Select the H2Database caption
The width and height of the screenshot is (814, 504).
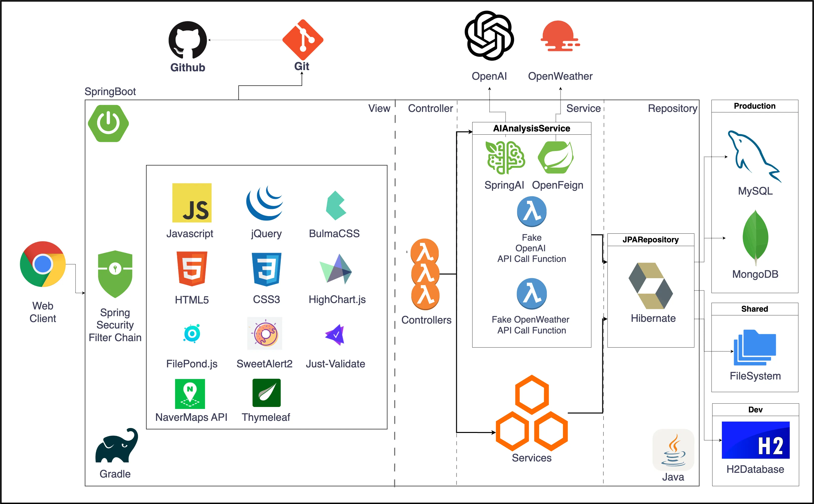coord(755,469)
